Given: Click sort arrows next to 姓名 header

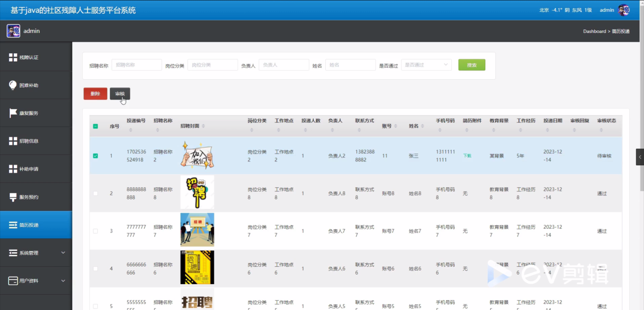Looking at the screenshot, I should [422, 126].
